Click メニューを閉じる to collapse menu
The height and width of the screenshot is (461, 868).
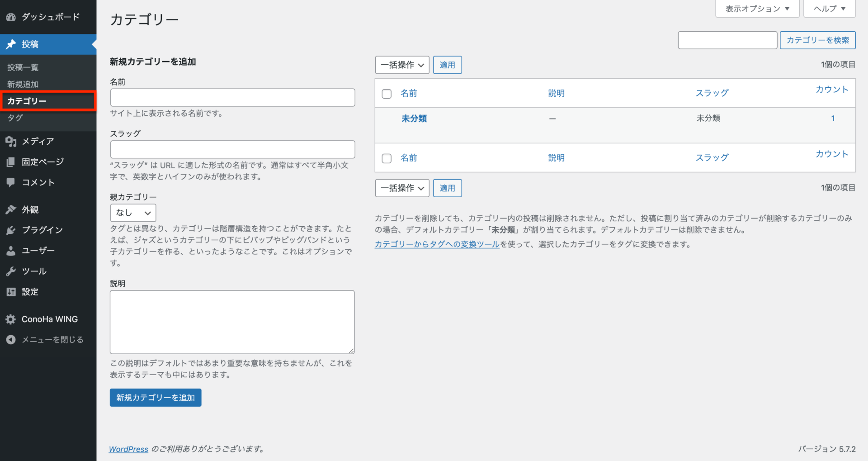(x=48, y=340)
